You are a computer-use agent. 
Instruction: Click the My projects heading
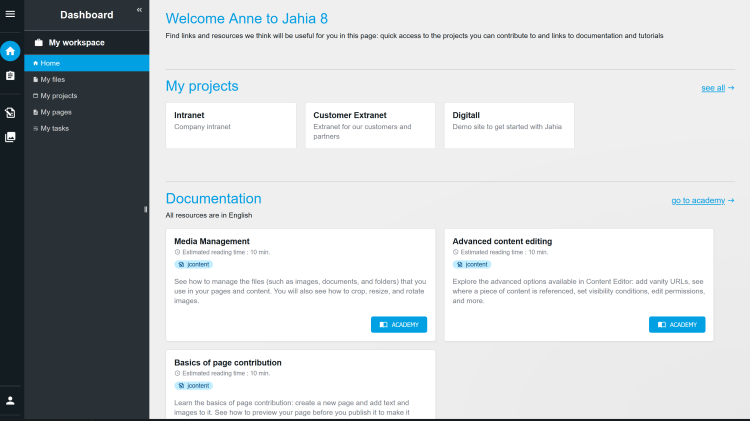click(x=202, y=86)
